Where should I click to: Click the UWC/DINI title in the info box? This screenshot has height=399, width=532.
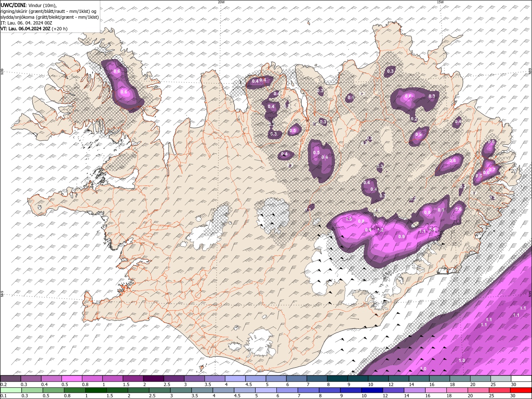pos(13,5)
